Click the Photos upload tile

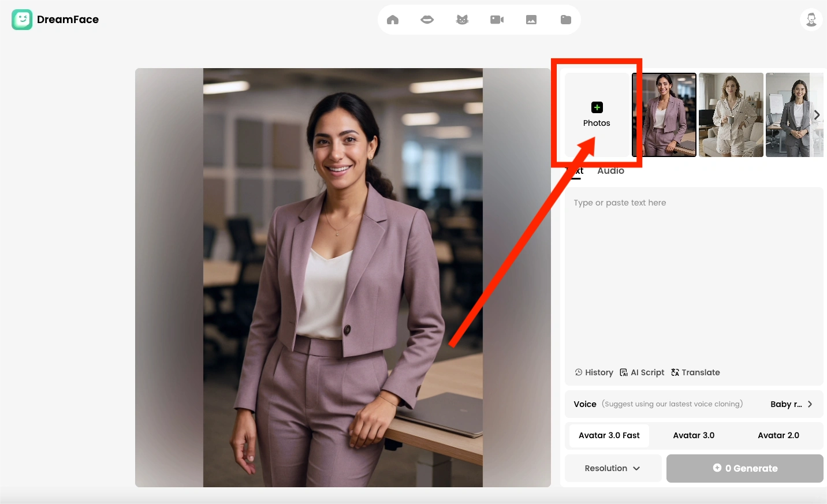597,114
